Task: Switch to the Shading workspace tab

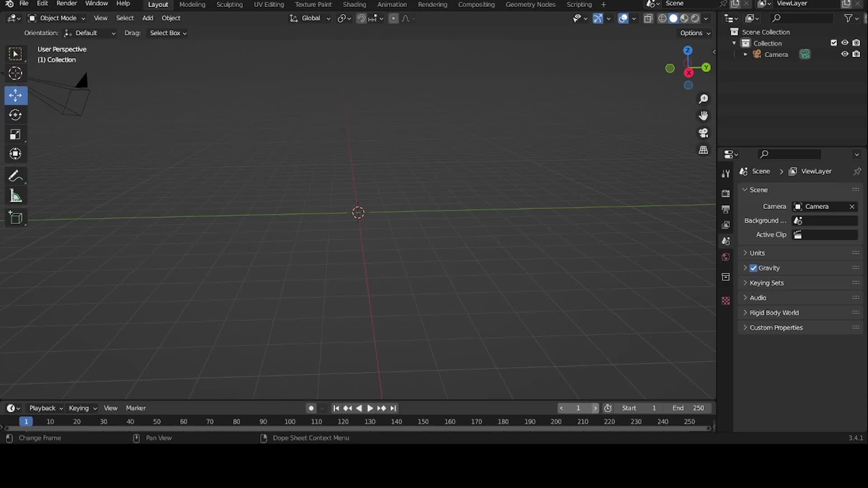Action: (x=354, y=4)
